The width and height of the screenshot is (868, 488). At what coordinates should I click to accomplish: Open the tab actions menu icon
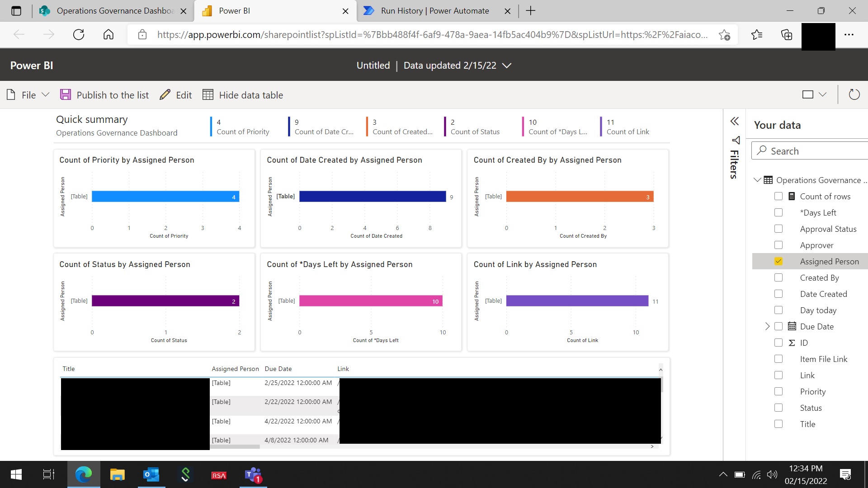click(x=16, y=11)
